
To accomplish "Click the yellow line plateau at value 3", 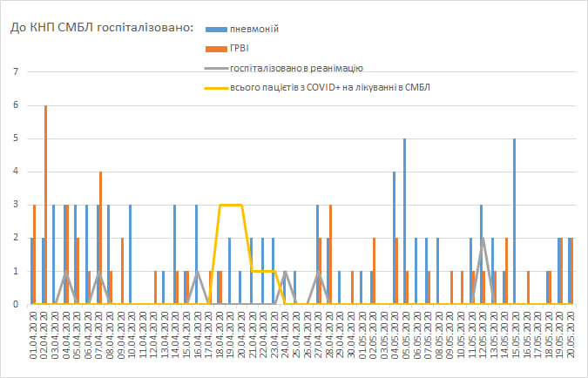I will tap(231, 205).
